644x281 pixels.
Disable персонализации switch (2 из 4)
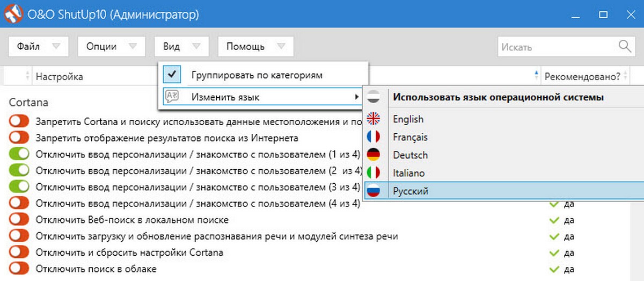[19, 171]
